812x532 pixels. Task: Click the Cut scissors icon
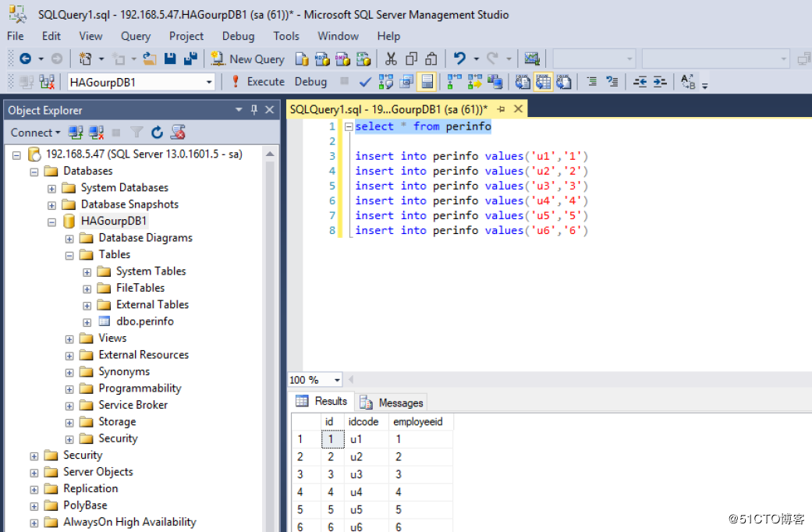(x=391, y=59)
